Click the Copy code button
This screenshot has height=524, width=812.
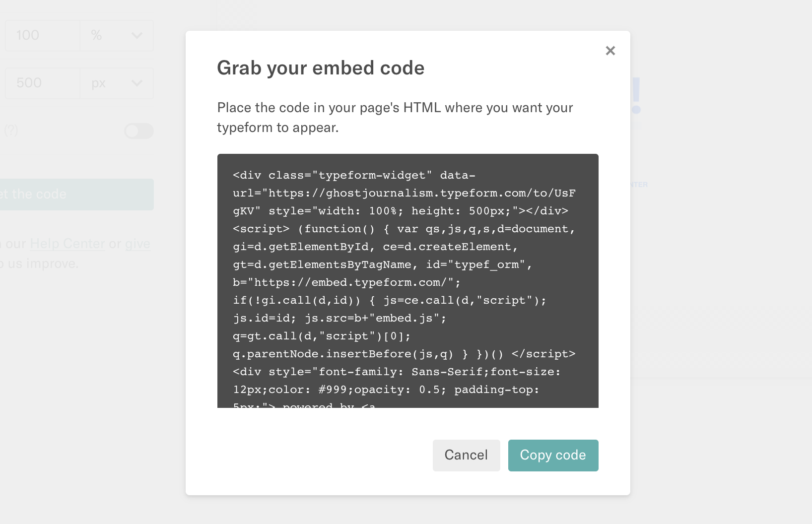pos(553,455)
